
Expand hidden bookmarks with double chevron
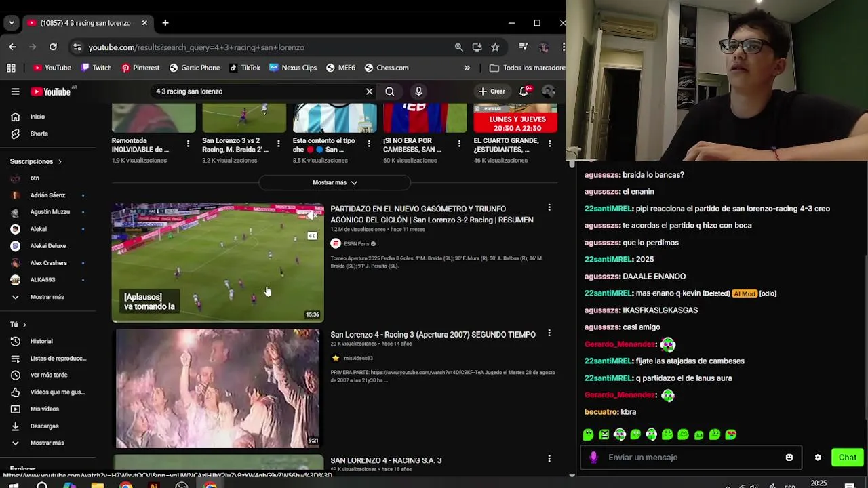click(x=467, y=68)
